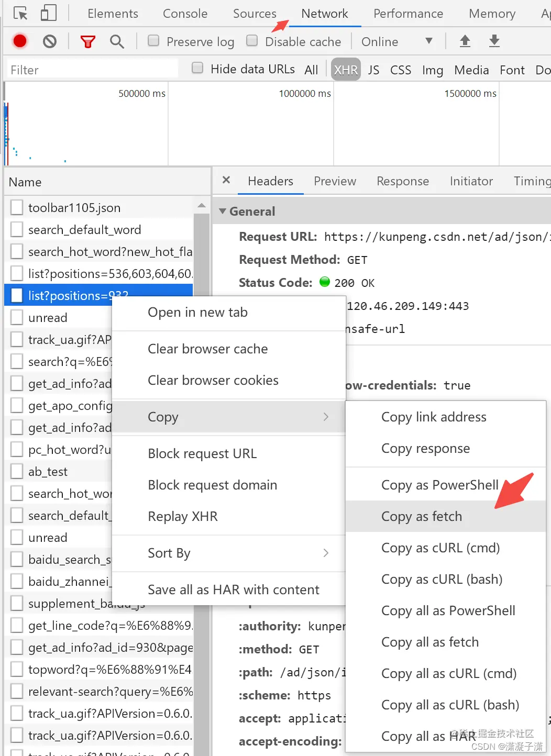Stop recording network log (red dot)
Screen dimensions: 551x756
(x=20, y=41)
